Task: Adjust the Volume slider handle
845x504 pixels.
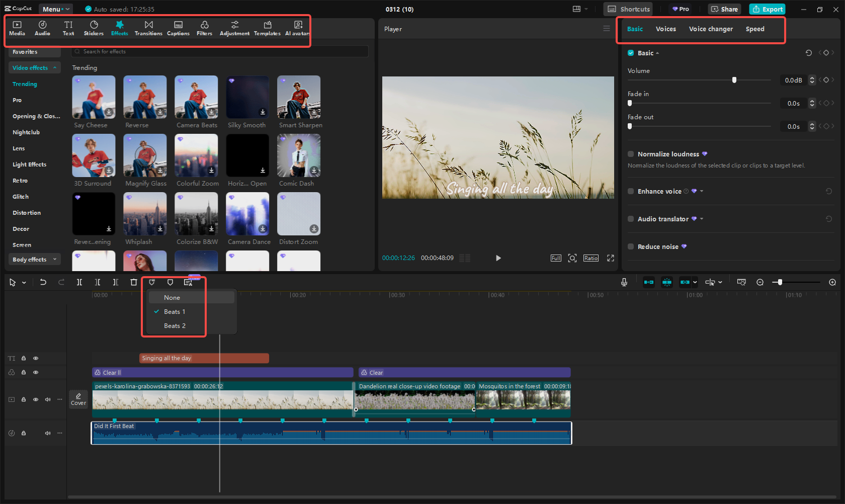Action: click(x=734, y=80)
